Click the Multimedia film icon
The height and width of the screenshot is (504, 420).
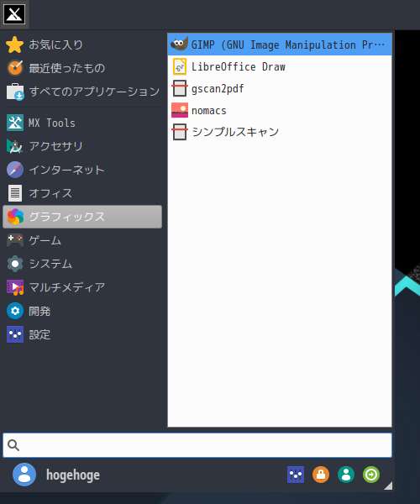(15, 287)
